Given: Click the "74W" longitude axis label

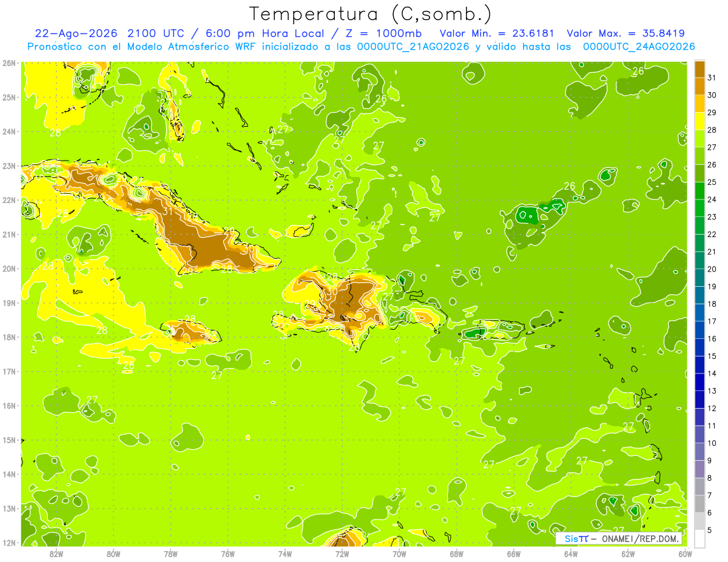Looking at the screenshot, I should point(285,554).
